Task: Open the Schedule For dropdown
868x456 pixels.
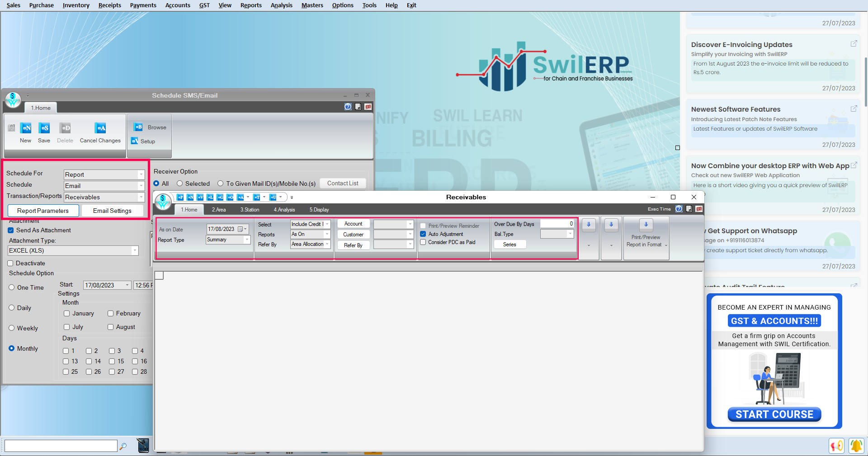Action: coord(141,174)
